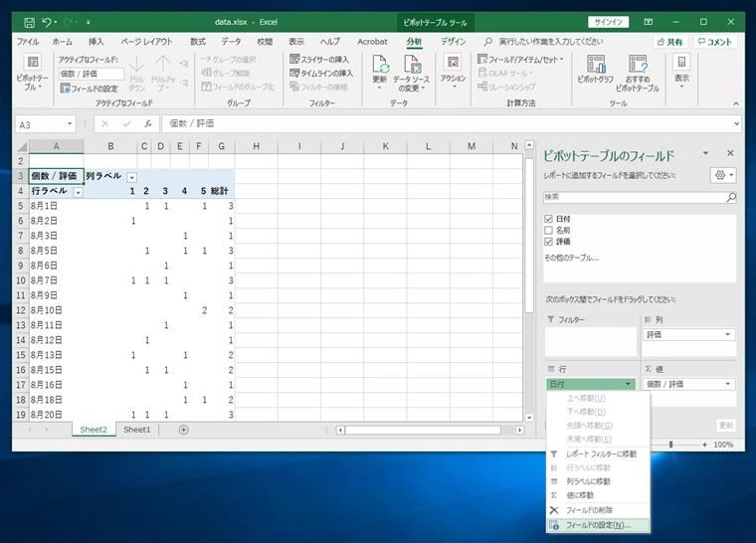The height and width of the screenshot is (543, 756).
Task: Switch to the デザイン ribbon tab
Action: coord(453,42)
